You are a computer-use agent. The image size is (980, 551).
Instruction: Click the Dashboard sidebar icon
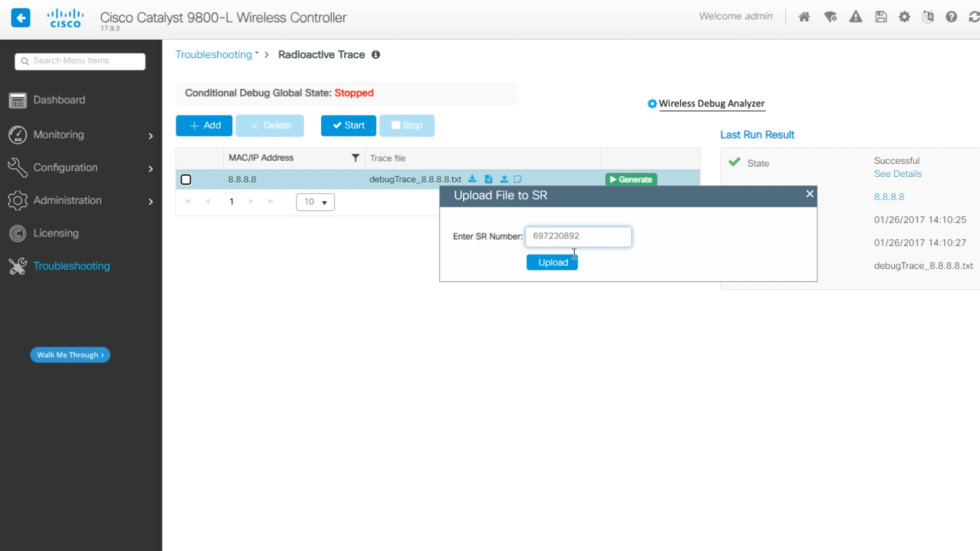coord(18,100)
